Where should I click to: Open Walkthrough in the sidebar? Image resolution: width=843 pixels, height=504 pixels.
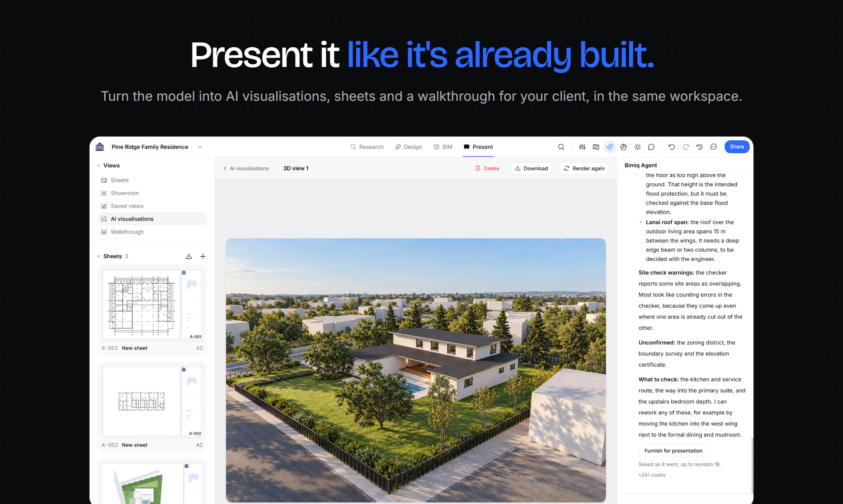(x=152, y=232)
